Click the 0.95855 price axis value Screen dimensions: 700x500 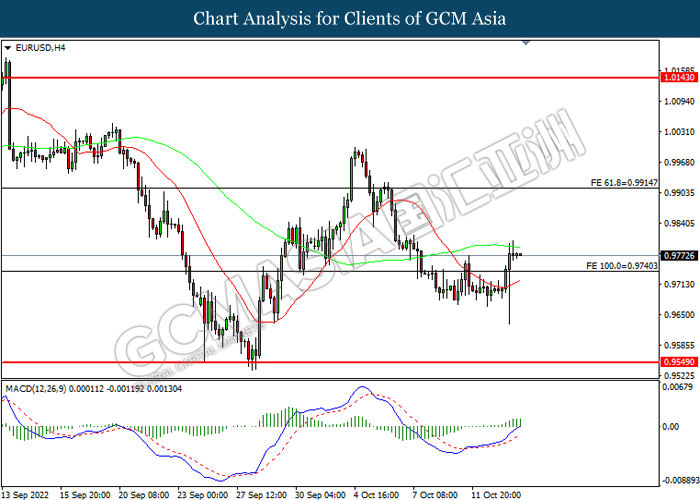coord(680,346)
